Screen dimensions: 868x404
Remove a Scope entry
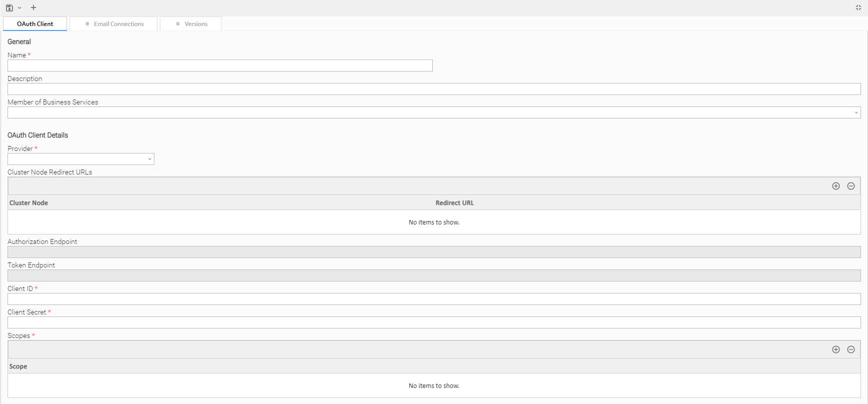(851, 349)
